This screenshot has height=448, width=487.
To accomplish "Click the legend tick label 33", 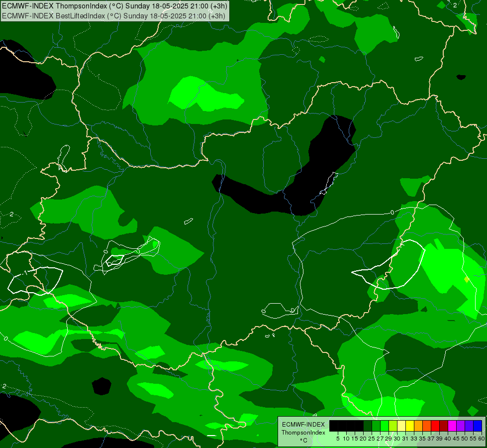I will tap(414, 439).
